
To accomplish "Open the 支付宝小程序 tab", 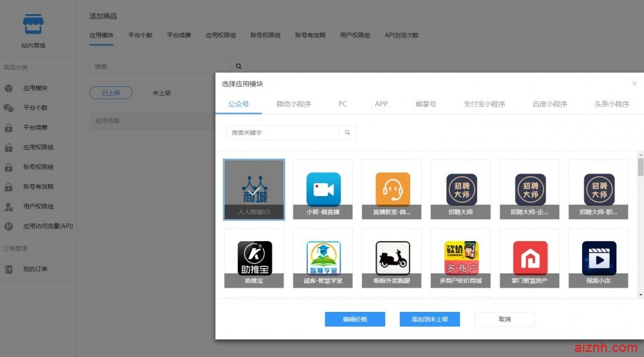I will 484,104.
